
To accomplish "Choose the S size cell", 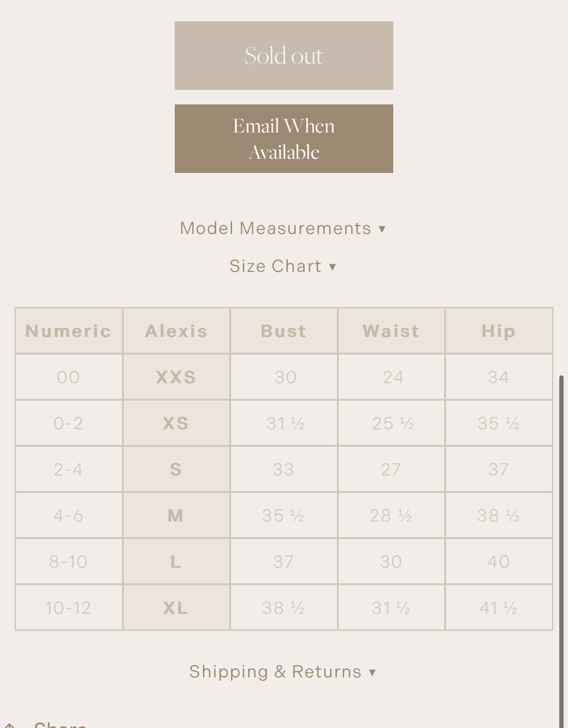I will point(176,470).
